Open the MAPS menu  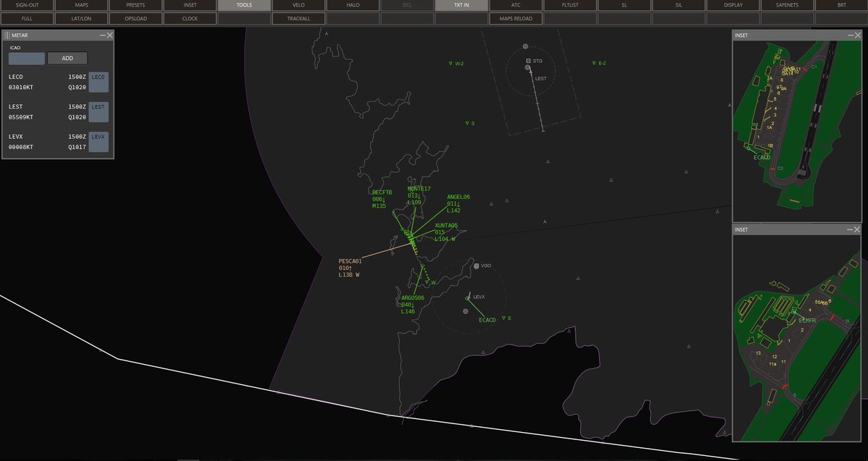pyautogui.click(x=81, y=5)
